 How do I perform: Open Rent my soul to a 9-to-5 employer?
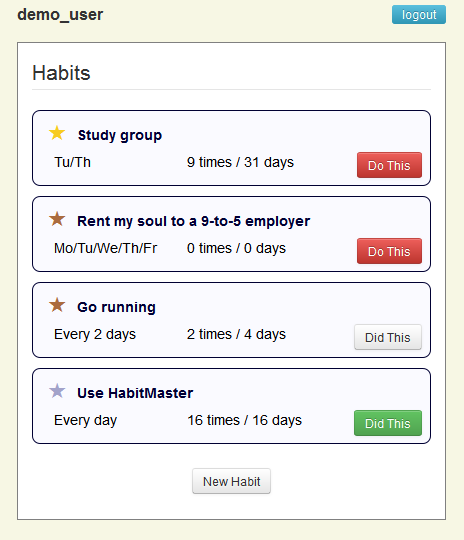click(x=194, y=221)
